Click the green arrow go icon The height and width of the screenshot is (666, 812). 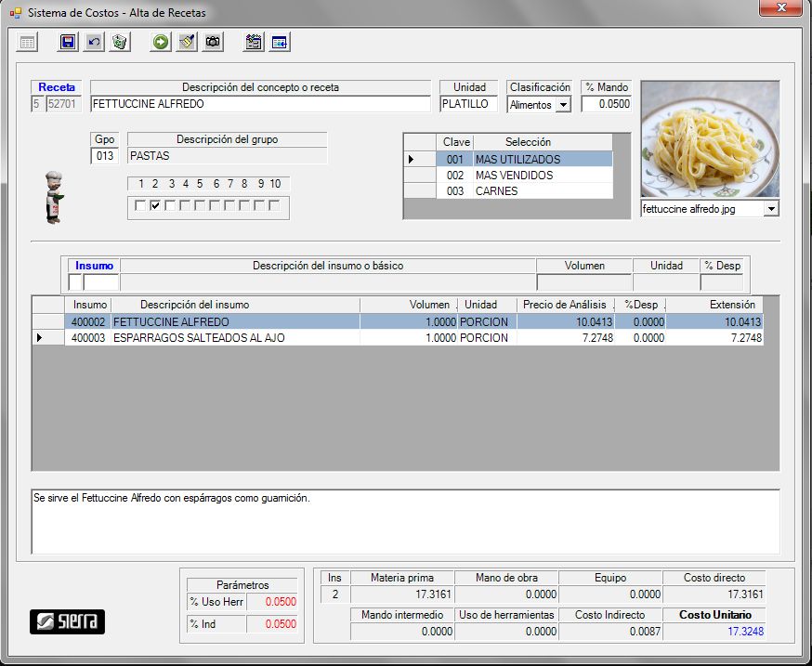coord(161,42)
